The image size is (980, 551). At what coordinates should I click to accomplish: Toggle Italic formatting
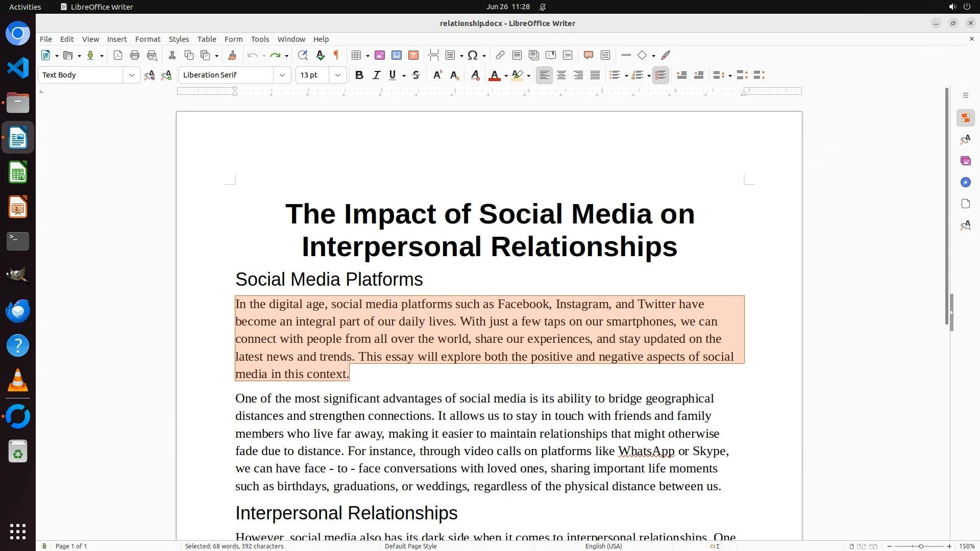pyautogui.click(x=376, y=76)
